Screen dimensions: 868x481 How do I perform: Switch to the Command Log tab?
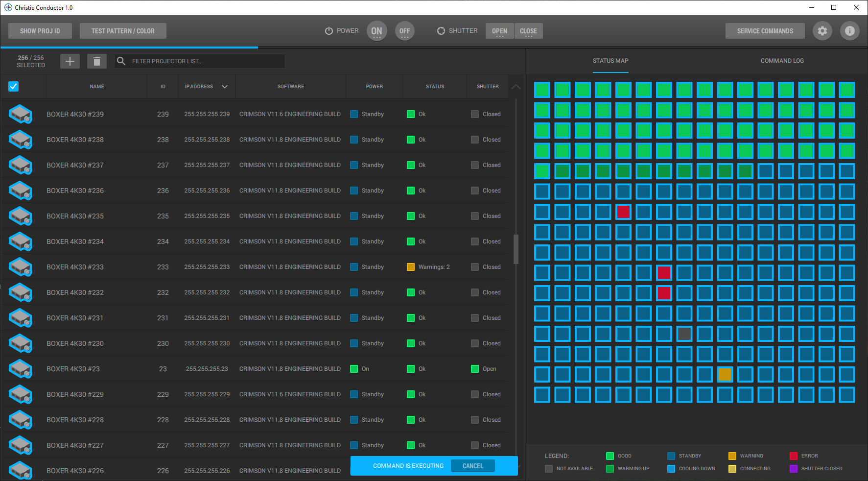tap(782, 61)
